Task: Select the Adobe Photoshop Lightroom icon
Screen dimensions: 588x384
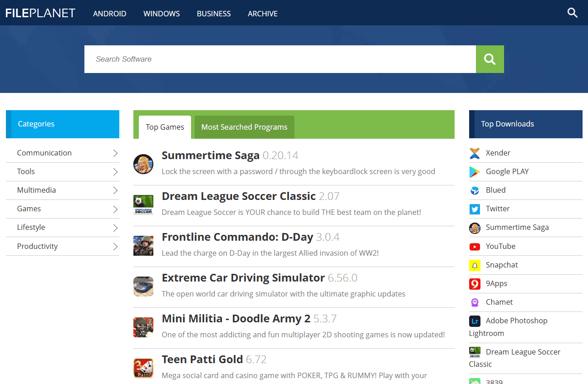Action: [475, 321]
